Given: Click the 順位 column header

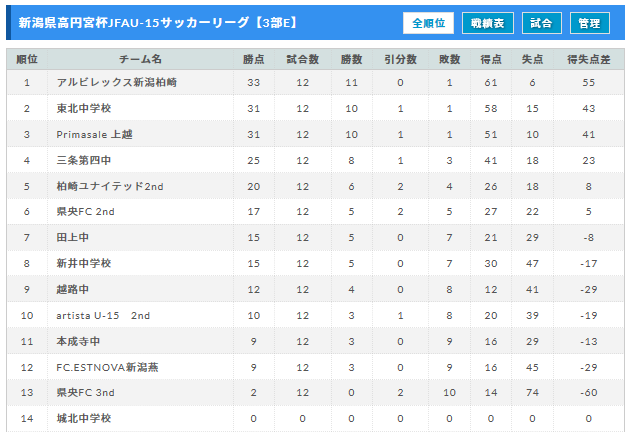Looking at the screenshot, I should tap(27, 60).
